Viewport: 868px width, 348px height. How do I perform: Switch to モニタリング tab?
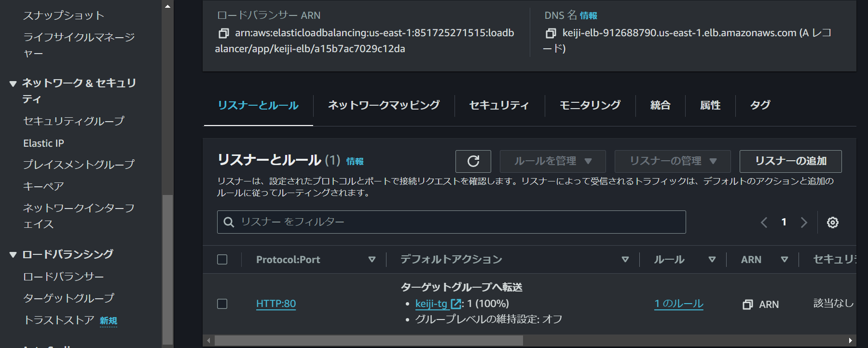590,105
